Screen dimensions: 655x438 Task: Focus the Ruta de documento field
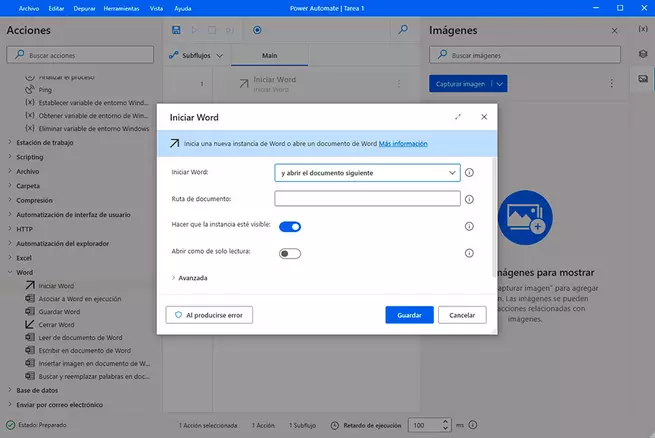click(367, 199)
